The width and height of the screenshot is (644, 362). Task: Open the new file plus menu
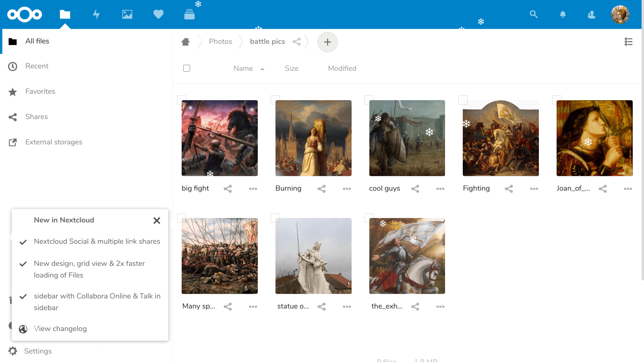pyautogui.click(x=327, y=42)
